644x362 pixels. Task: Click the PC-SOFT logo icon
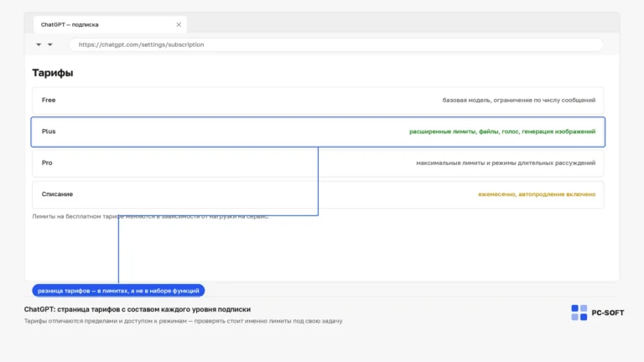tap(579, 313)
